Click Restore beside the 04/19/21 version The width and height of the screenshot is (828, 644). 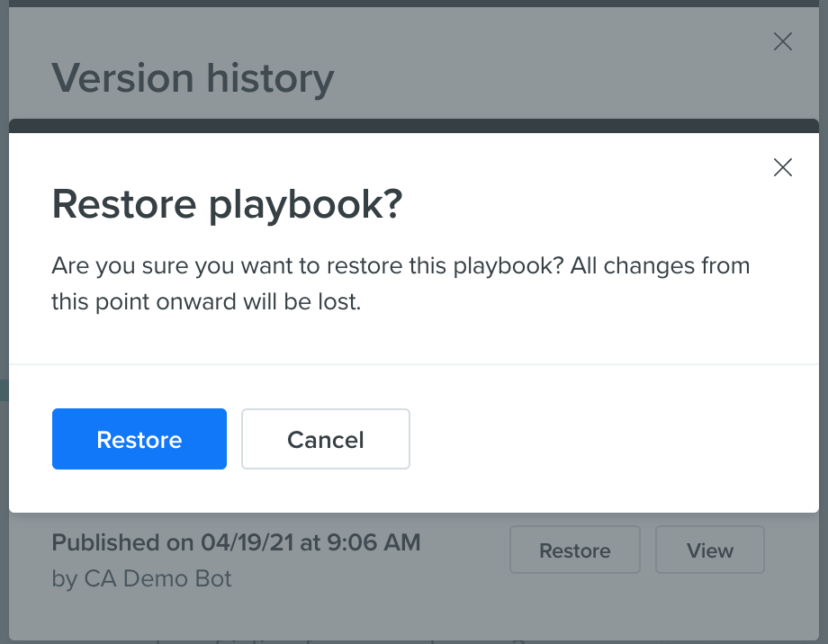[574, 550]
